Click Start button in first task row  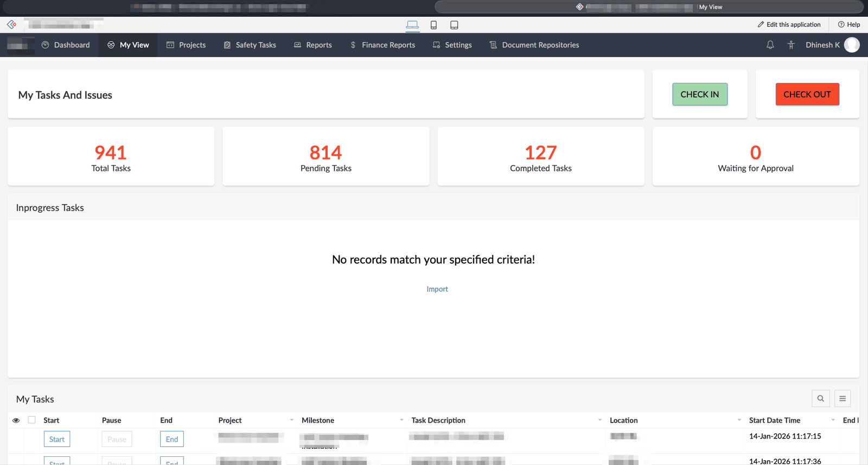[x=57, y=439]
